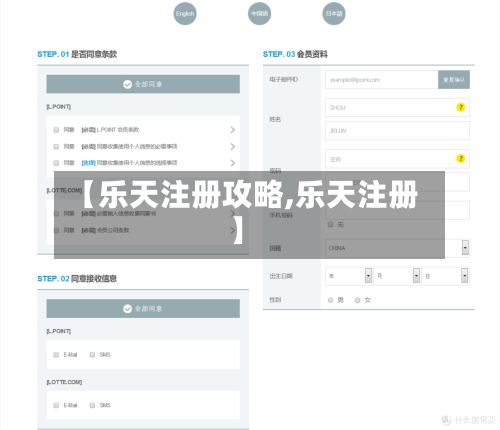This screenshot has width=500, height=430.
Task: Select 女 gender radio button
Action: click(357, 300)
